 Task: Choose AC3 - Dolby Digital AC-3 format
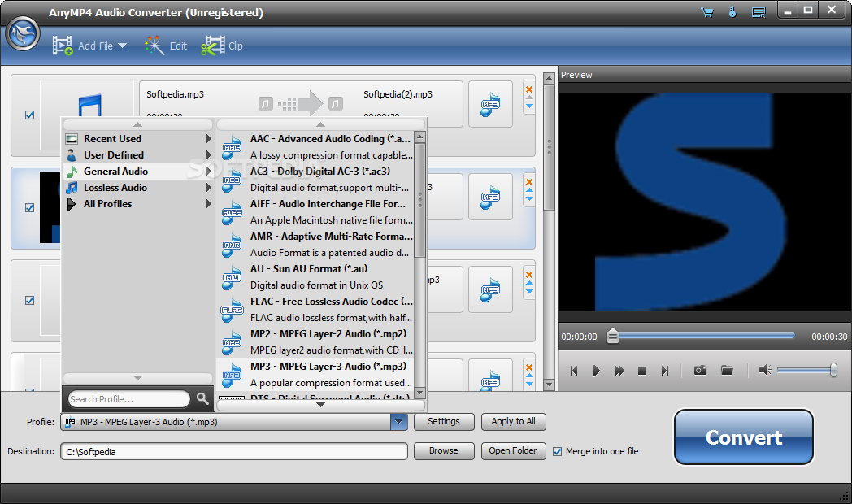point(315,180)
